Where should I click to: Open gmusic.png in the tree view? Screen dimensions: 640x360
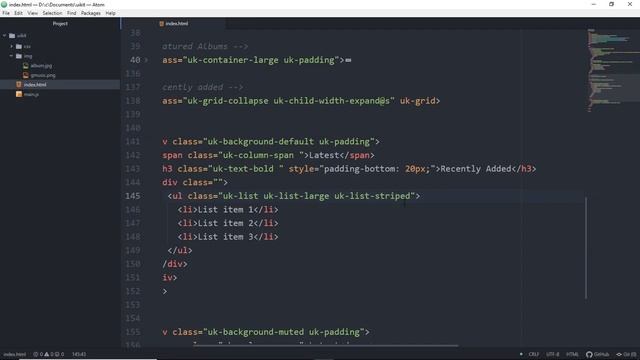click(43, 75)
